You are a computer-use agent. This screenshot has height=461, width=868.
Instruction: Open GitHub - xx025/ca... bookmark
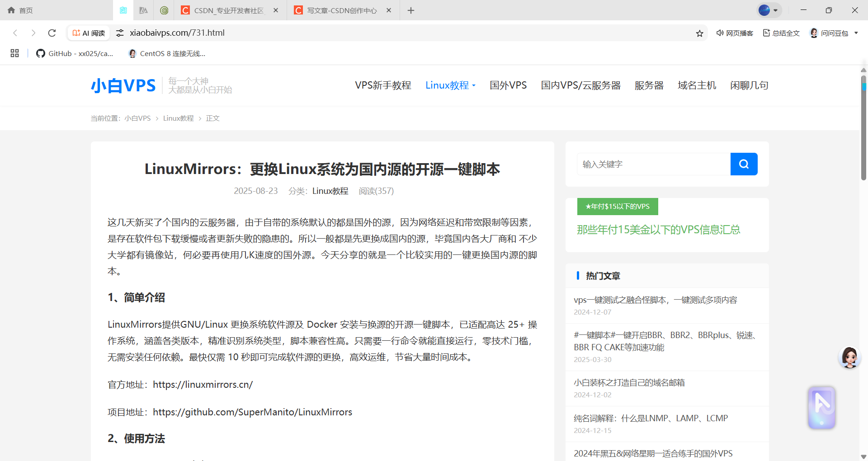[75, 53]
